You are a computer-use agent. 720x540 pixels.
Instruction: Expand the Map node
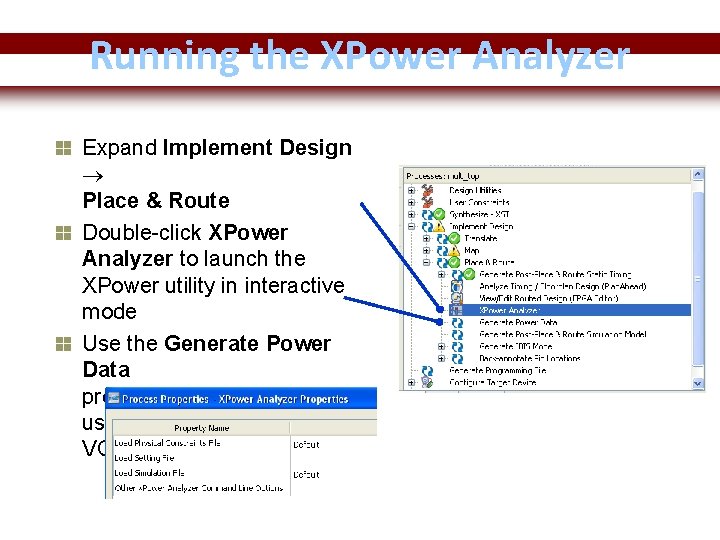[426, 250]
